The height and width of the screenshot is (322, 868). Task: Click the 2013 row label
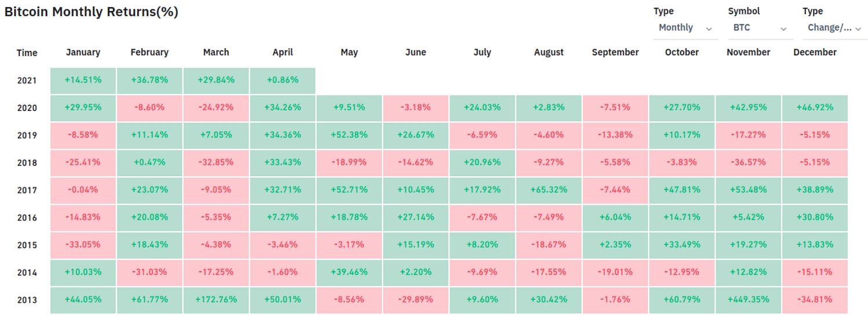pos(27,300)
